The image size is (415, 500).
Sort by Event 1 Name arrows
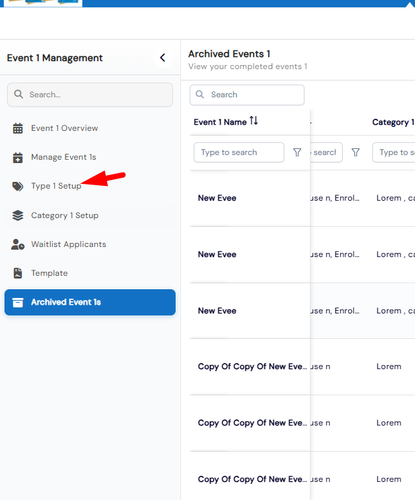pyautogui.click(x=254, y=121)
